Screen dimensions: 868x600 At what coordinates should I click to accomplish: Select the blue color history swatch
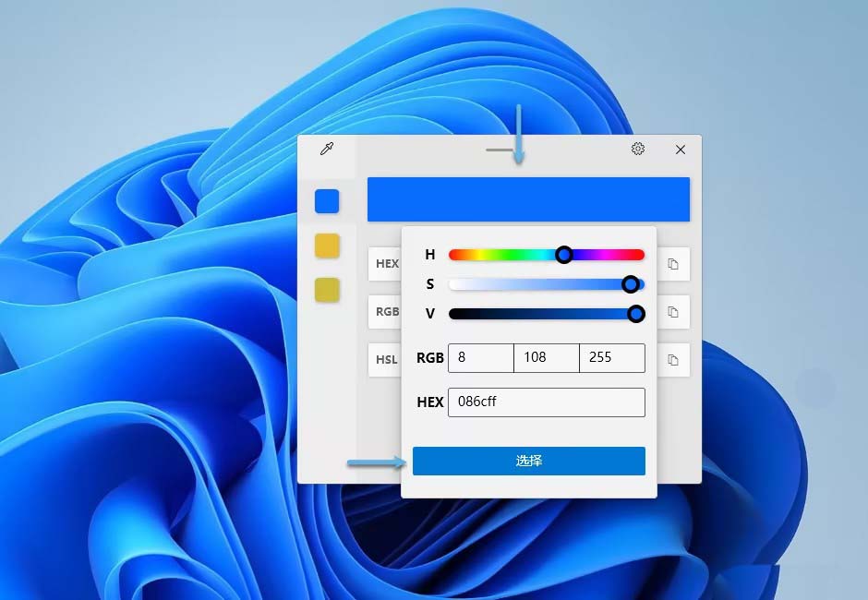coord(327,201)
